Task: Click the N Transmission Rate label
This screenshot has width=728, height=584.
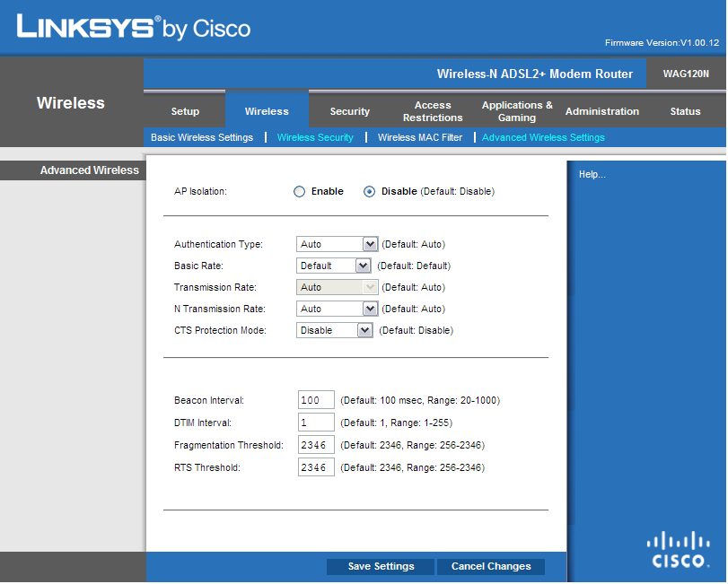Action: point(220,309)
